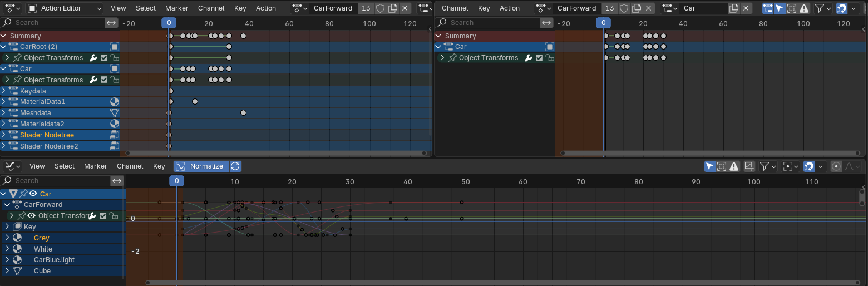
Task: Click the Meshdata mesh triangle icon
Action: [115, 113]
